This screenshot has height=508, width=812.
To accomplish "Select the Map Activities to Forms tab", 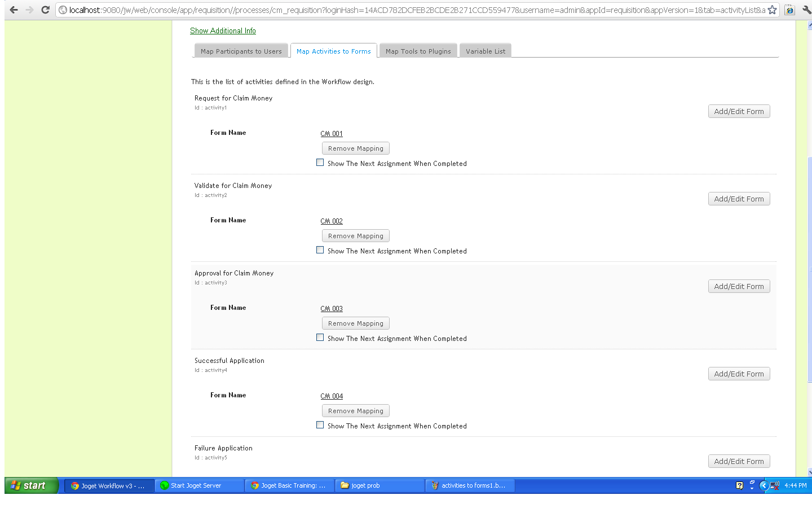I will click(x=334, y=51).
